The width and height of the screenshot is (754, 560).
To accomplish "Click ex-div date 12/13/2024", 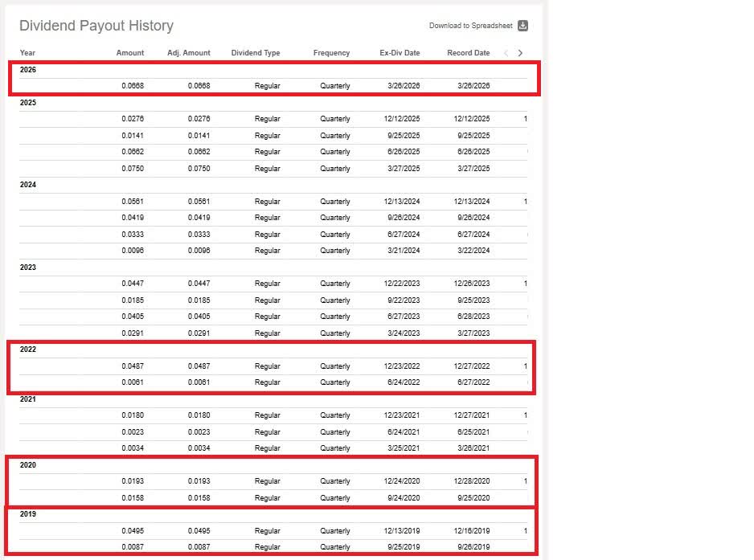I will (402, 202).
